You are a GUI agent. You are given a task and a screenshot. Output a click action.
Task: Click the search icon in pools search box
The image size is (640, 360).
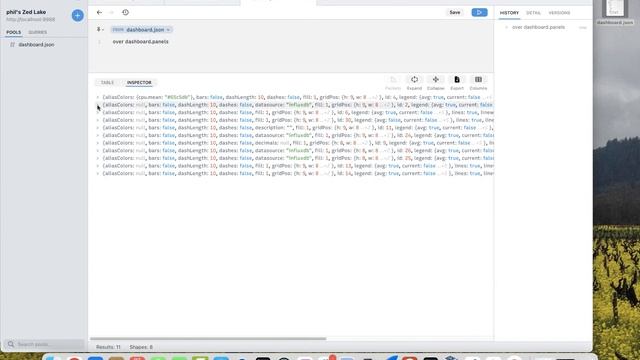tap(11, 344)
